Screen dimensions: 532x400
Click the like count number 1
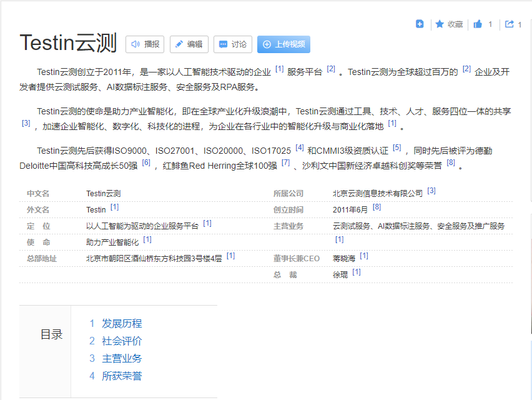490,24
